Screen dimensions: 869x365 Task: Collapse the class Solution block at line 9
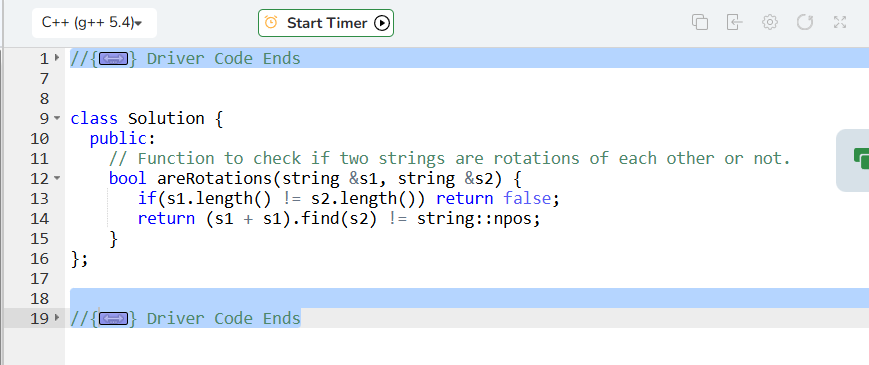(57, 118)
